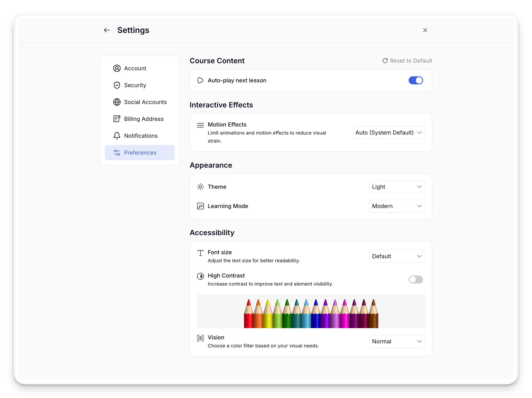This screenshot has width=532, height=398.
Task: Open the Vision dropdown showing Normal
Action: [x=397, y=342]
